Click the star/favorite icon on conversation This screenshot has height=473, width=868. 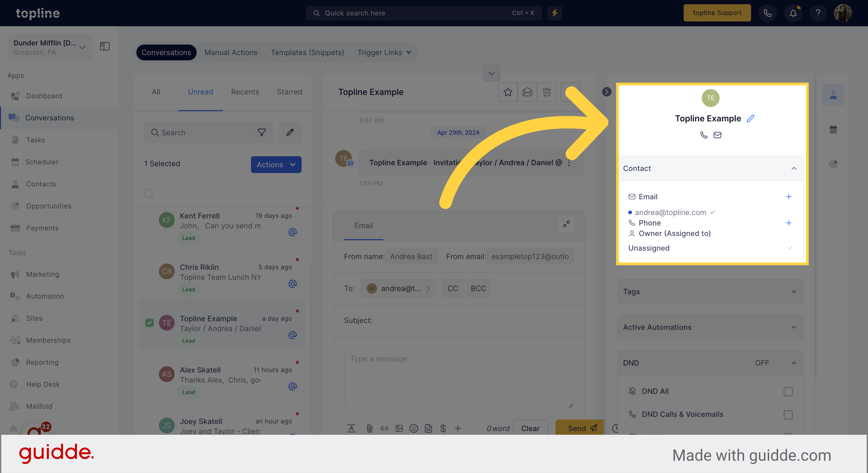(507, 92)
